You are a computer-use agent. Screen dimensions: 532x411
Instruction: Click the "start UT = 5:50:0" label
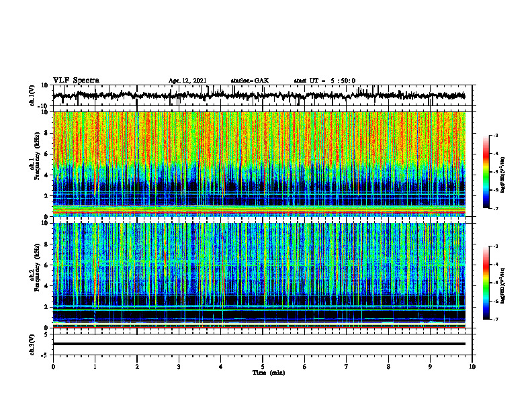[x=324, y=81]
